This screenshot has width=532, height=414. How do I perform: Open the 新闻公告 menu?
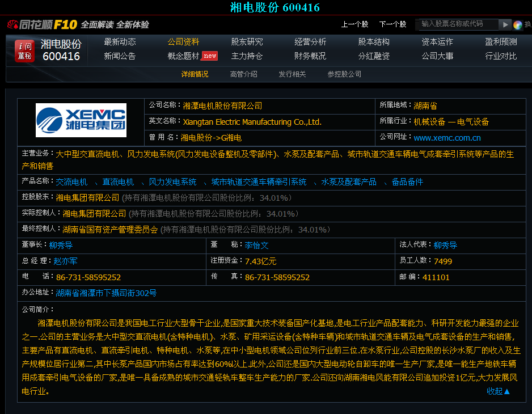[x=120, y=56]
